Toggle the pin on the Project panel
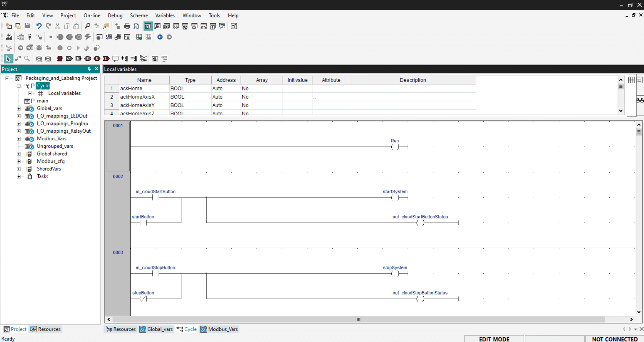The image size is (644, 342). click(89, 69)
